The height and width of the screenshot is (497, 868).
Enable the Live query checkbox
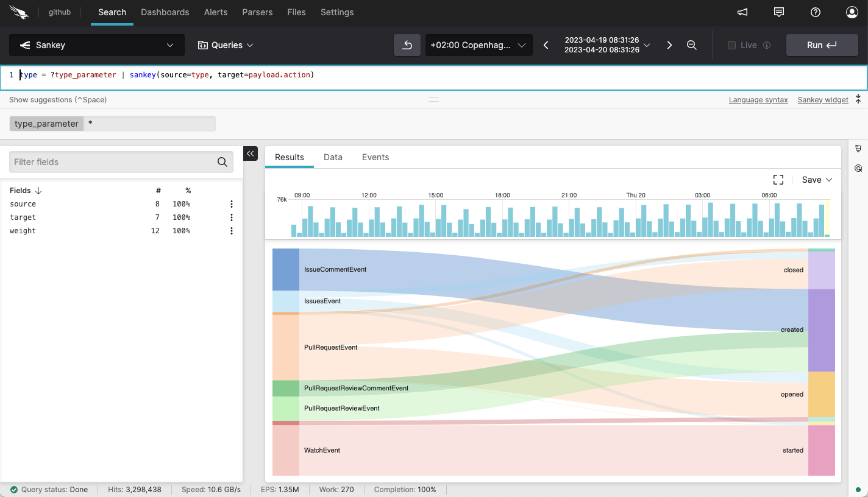coord(731,45)
